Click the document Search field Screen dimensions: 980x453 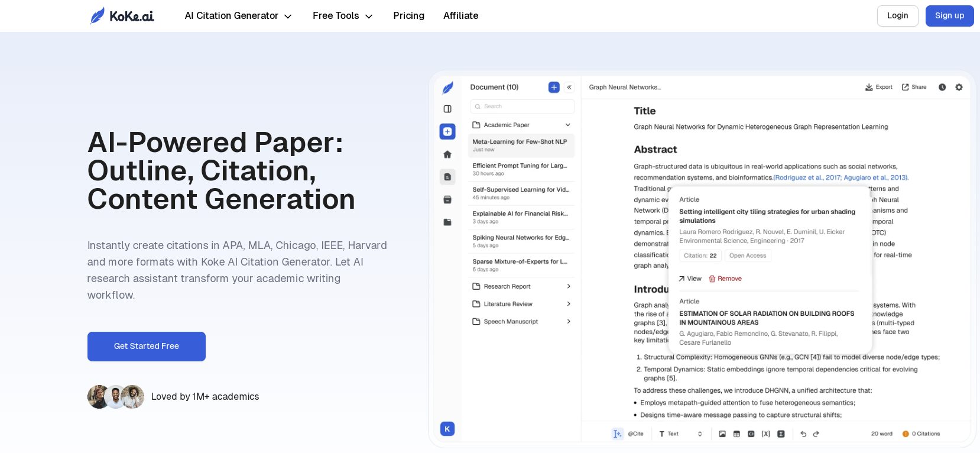(x=522, y=106)
